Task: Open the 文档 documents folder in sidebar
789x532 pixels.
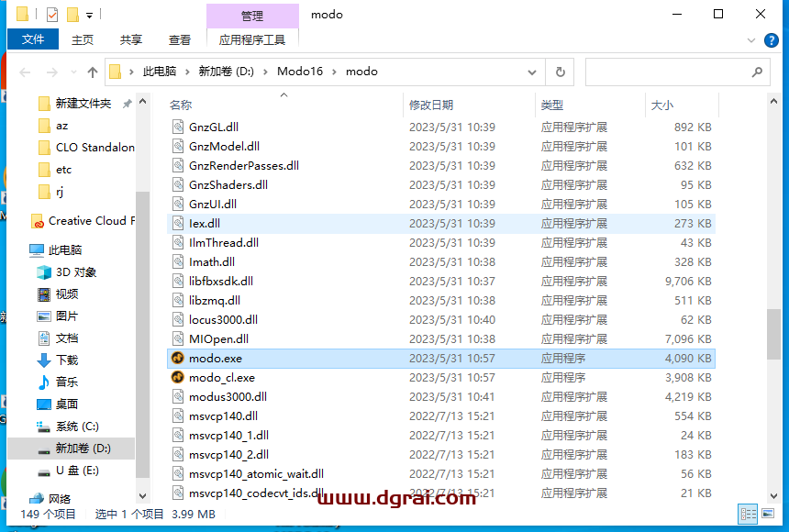Action: (x=59, y=338)
